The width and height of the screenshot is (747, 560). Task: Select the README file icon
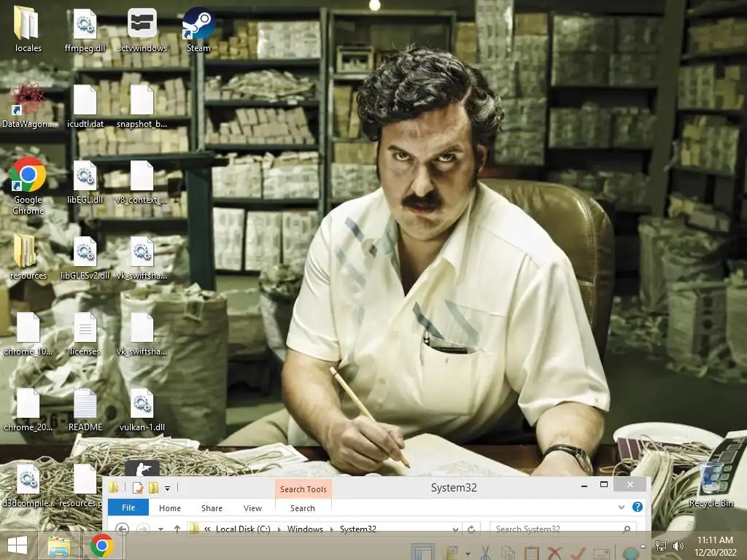pyautogui.click(x=85, y=410)
